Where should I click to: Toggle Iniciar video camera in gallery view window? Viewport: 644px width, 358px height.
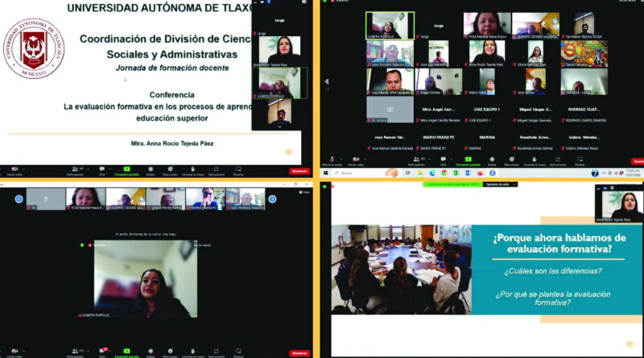click(354, 159)
